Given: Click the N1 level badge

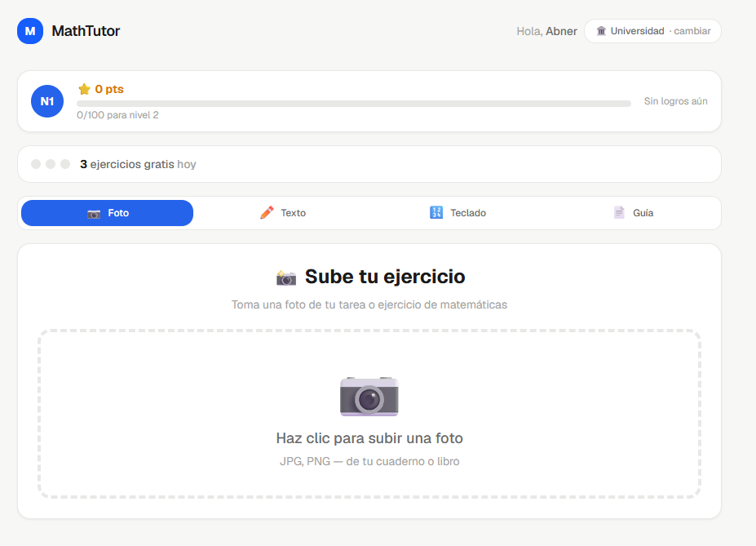Looking at the screenshot, I should (47, 101).
